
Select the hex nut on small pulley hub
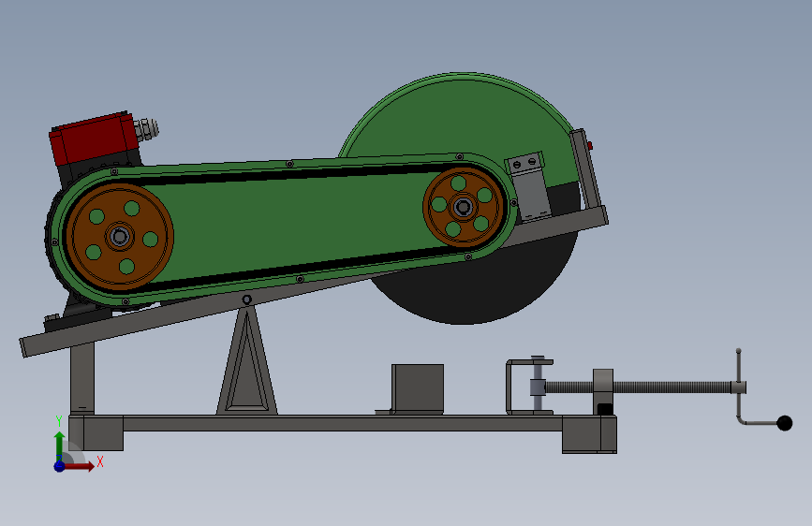(x=463, y=207)
